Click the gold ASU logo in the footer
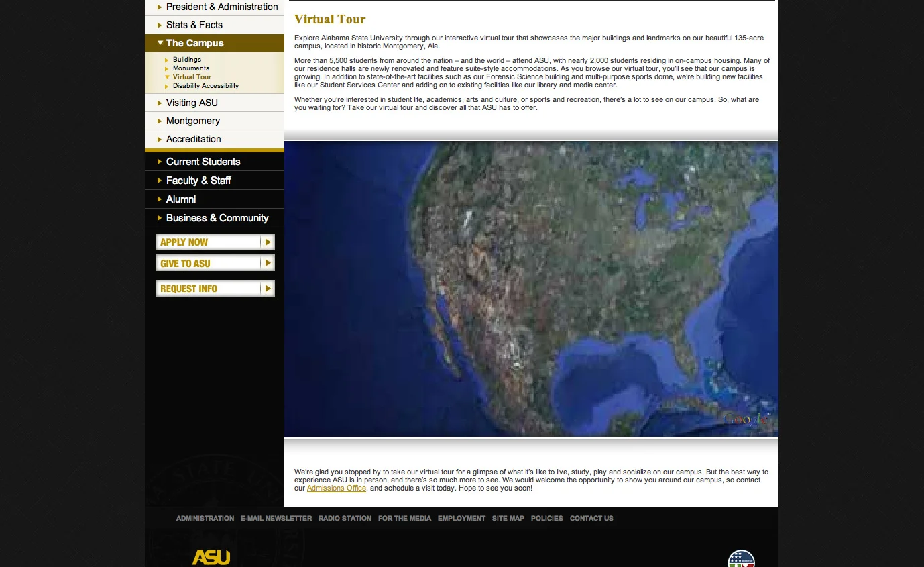This screenshot has width=924, height=567. pyautogui.click(x=211, y=558)
